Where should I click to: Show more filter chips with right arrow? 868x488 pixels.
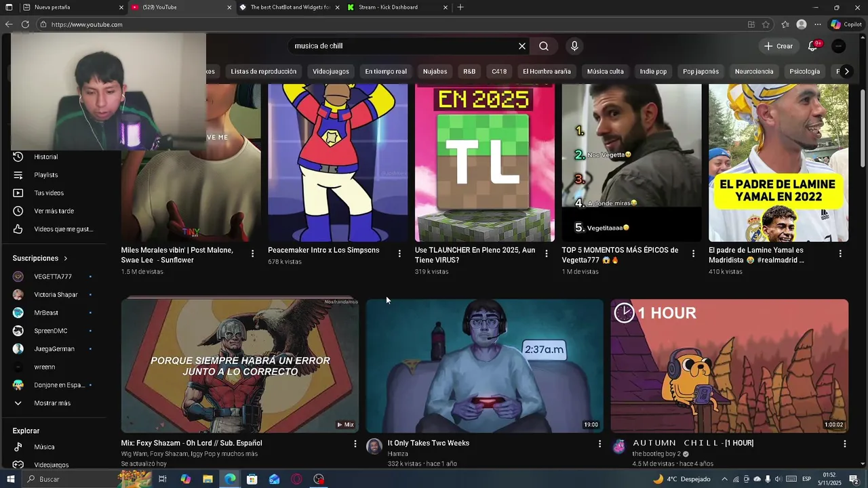pos(846,71)
